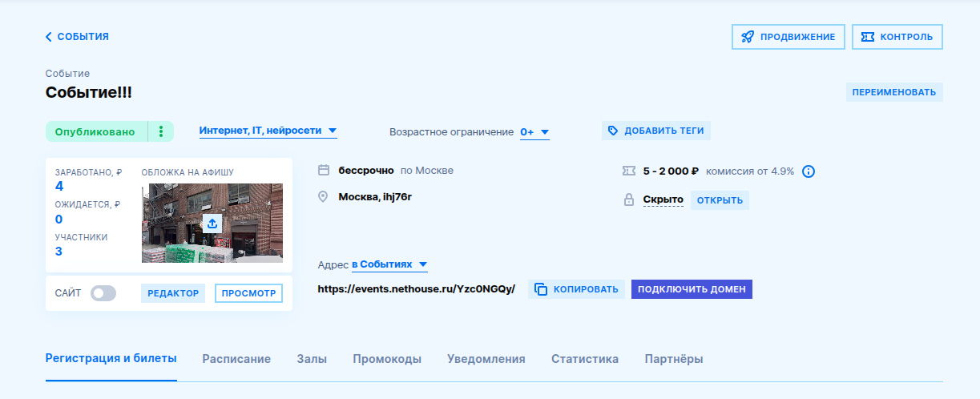This screenshot has height=399, width=980.
Task: Open the Статистика tab
Action: tap(585, 359)
